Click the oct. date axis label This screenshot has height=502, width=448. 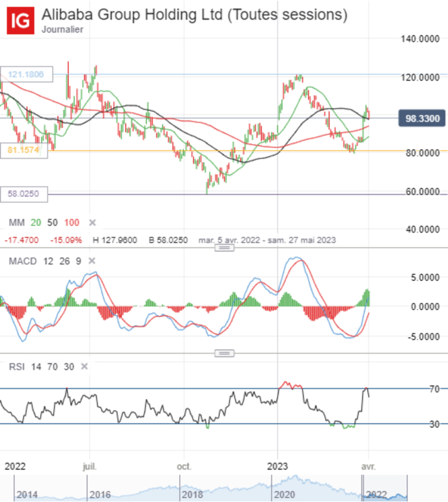[184, 467]
